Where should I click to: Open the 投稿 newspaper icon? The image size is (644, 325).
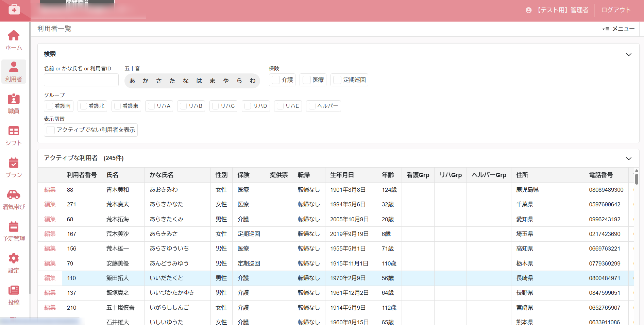pyautogui.click(x=14, y=290)
